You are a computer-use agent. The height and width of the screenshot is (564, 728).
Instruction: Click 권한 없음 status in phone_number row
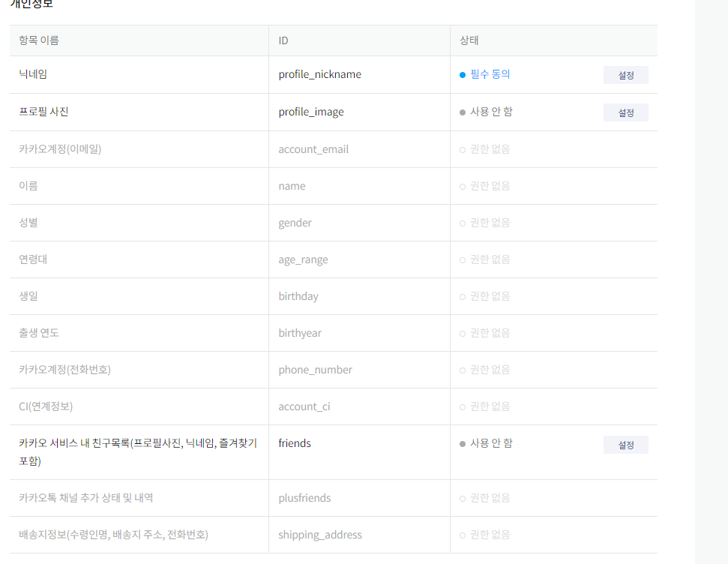coord(490,369)
